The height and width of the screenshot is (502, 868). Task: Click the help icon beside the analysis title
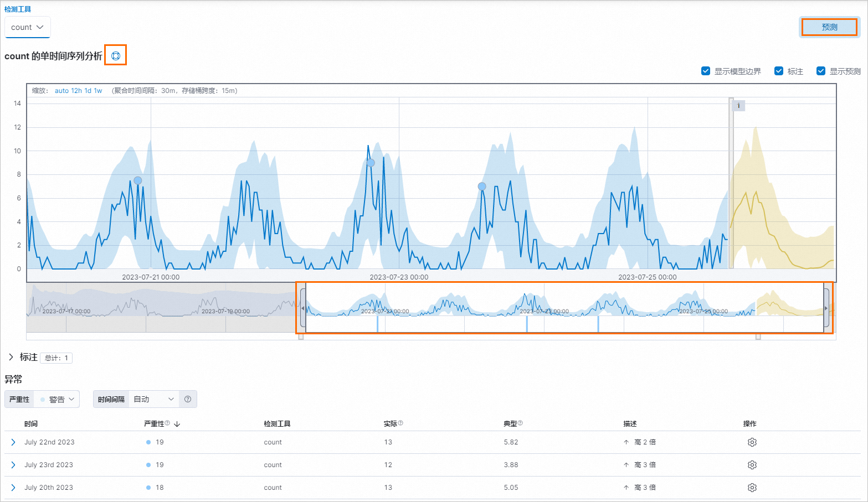click(x=116, y=55)
